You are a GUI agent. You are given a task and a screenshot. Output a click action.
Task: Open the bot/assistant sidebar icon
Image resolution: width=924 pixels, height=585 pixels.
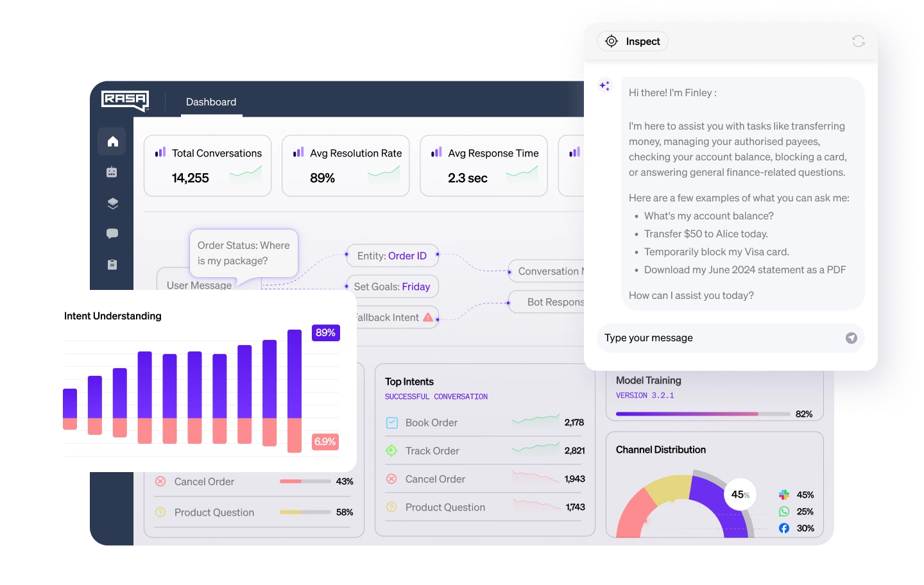tap(112, 172)
